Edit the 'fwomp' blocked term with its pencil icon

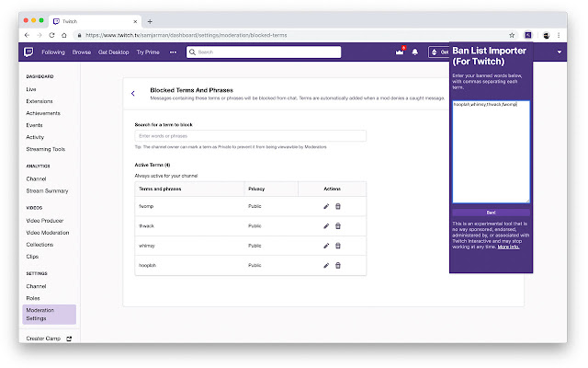[326, 206]
